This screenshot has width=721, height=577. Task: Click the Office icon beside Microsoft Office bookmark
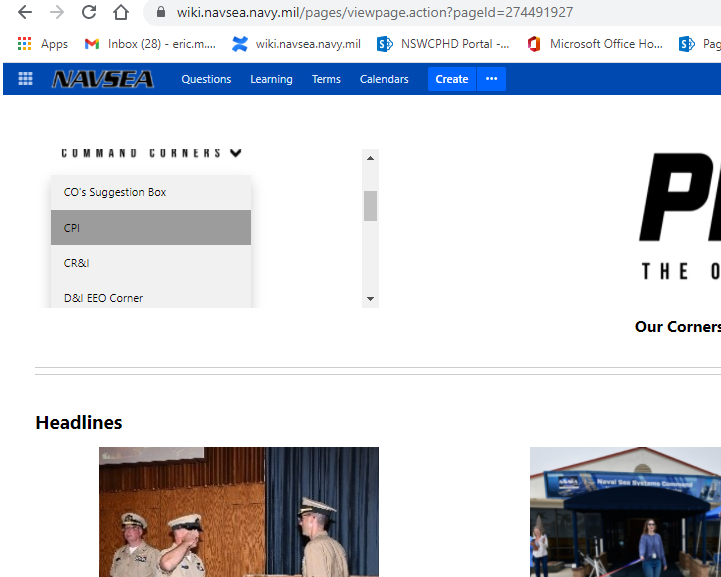pyautogui.click(x=534, y=44)
